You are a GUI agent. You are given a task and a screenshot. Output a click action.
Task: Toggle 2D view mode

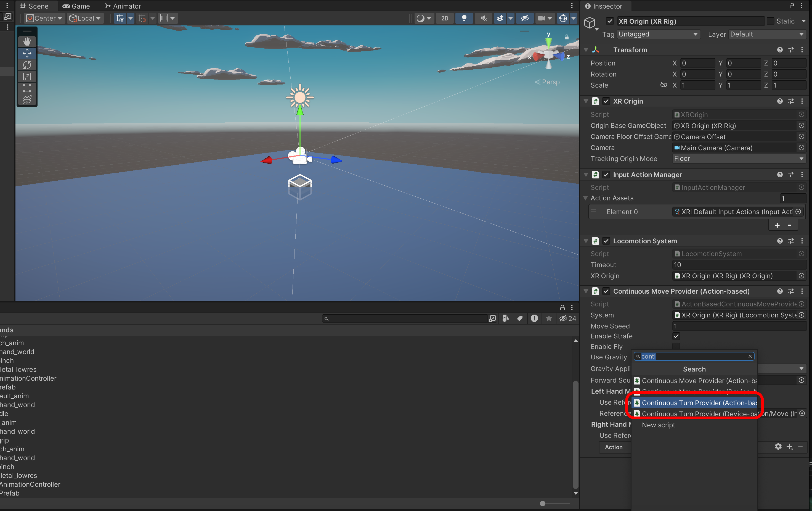pyautogui.click(x=445, y=18)
